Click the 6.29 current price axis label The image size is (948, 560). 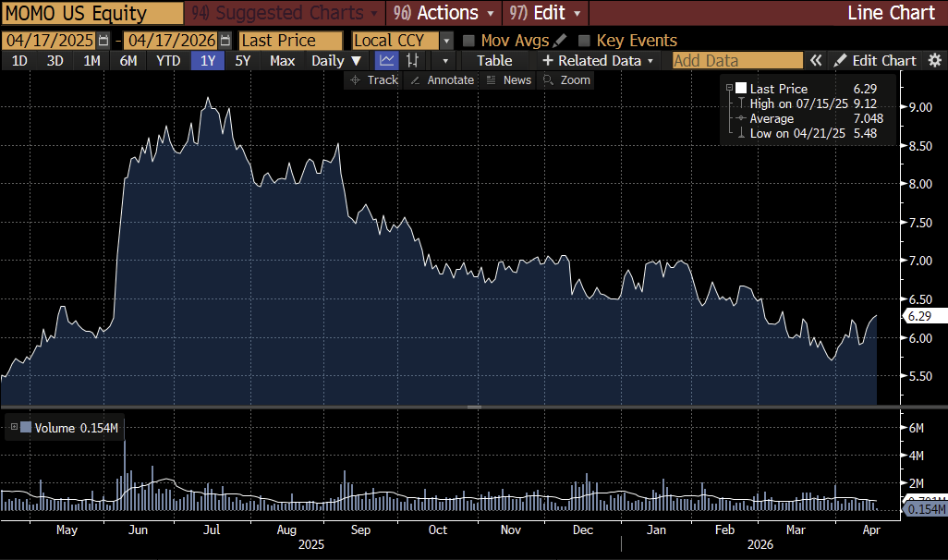coord(924,316)
